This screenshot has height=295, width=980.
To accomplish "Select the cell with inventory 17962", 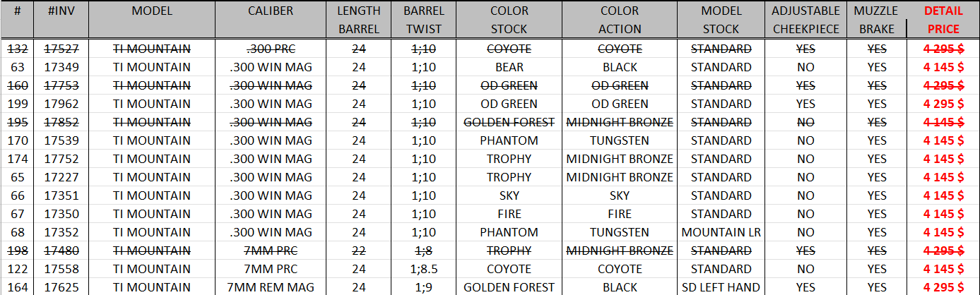I will [61, 104].
